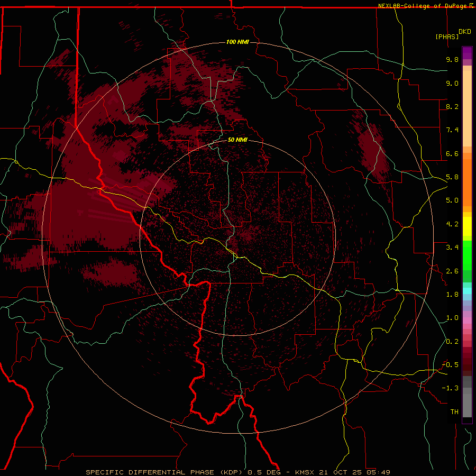
Task: Click the 1.0 value on the color scale
Action: (452, 318)
